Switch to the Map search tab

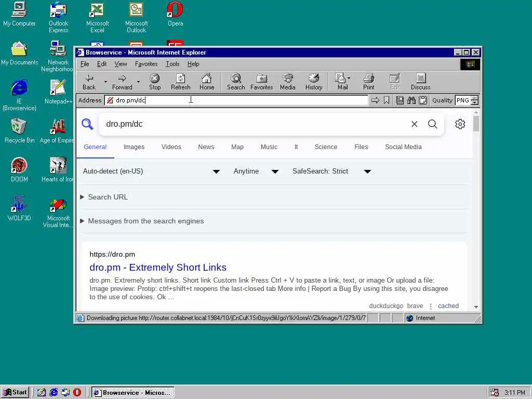237,147
